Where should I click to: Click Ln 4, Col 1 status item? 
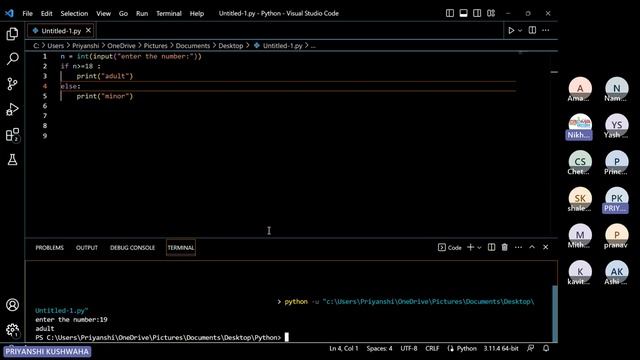point(344,349)
